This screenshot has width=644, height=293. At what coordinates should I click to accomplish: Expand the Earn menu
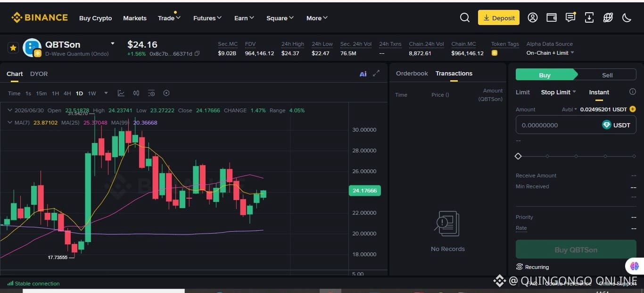click(x=244, y=18)
